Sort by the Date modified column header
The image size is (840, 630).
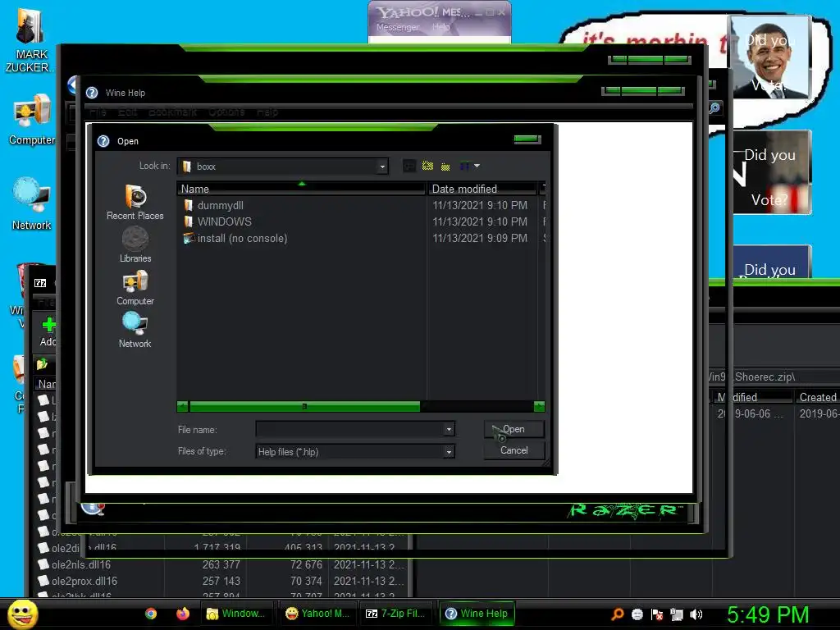[x=482, y=189]
